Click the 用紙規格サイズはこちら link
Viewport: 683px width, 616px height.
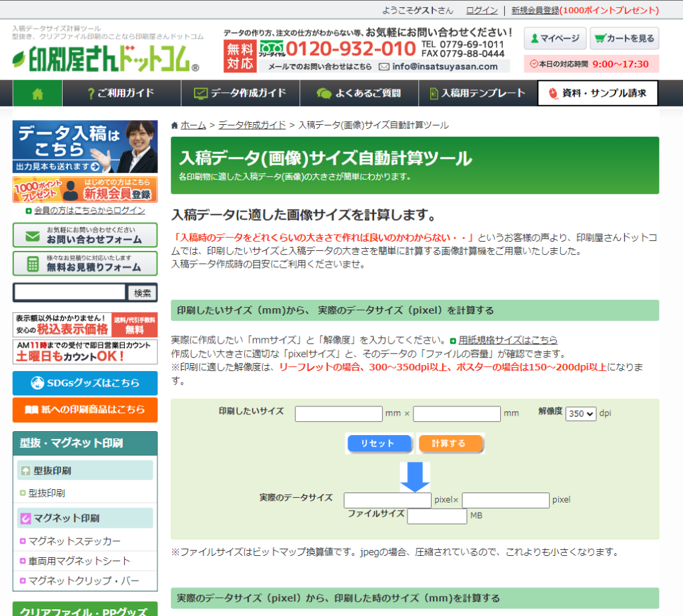[508, 340]
